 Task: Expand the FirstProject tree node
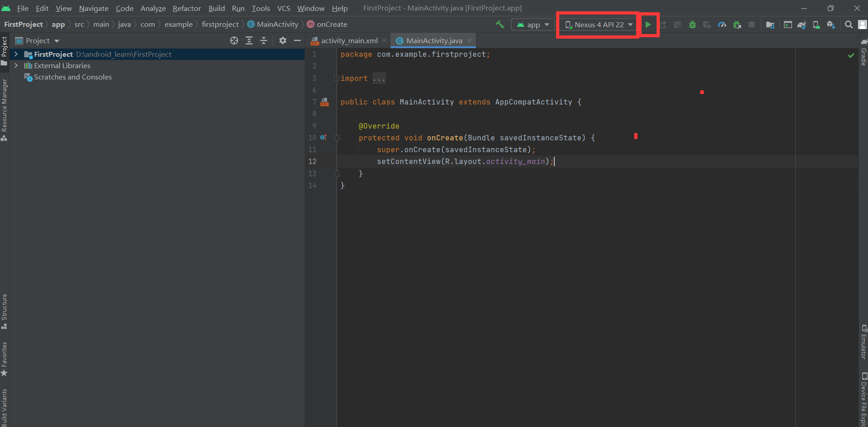pos(16,54)
